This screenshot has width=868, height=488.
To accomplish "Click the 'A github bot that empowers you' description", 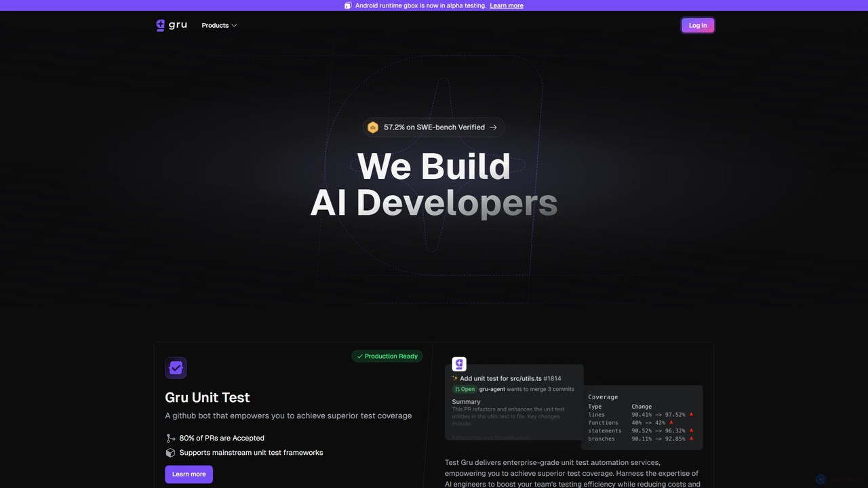I will pyautogui.click(x=288, y=416).
